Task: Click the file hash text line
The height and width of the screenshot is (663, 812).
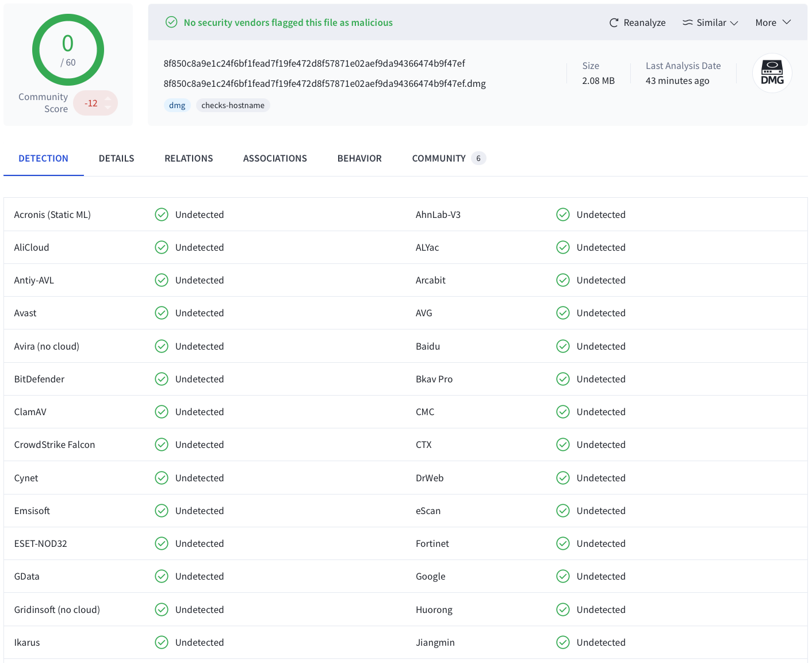Action: [314, 63]
